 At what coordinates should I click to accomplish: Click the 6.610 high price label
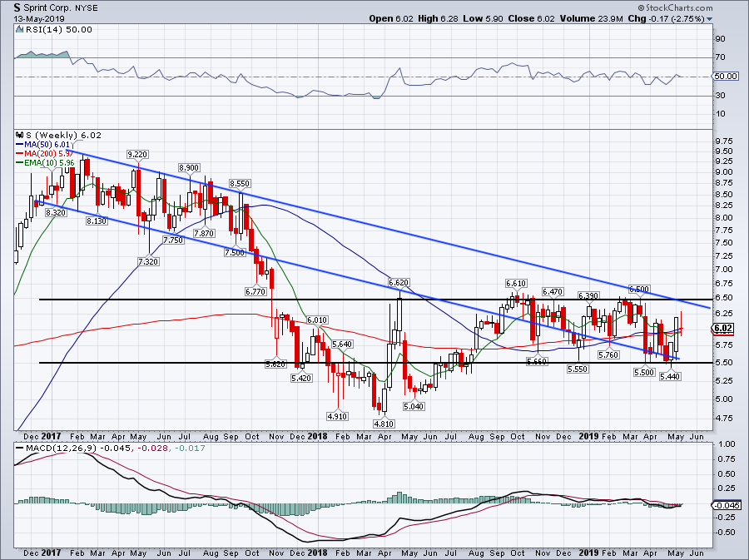coord(516,283)
